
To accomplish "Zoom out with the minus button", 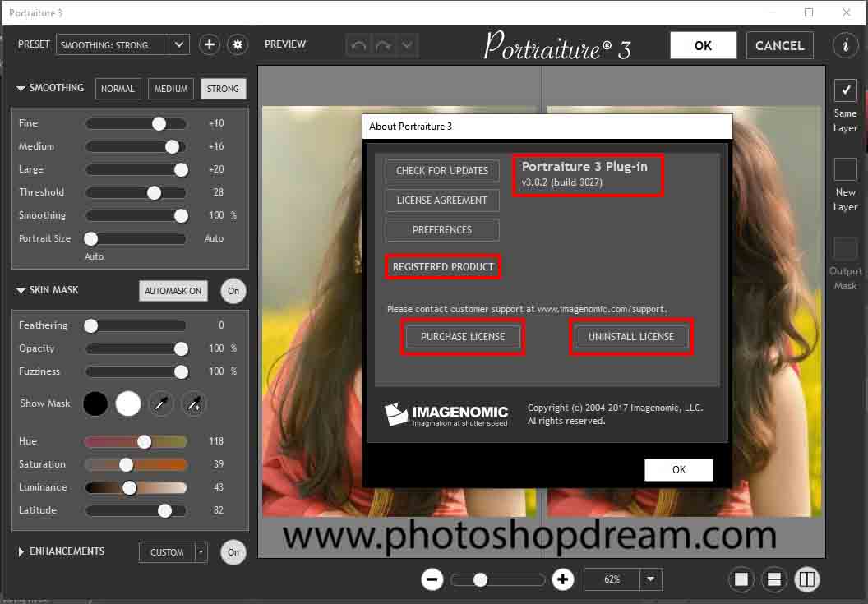I will coord(432,579).
